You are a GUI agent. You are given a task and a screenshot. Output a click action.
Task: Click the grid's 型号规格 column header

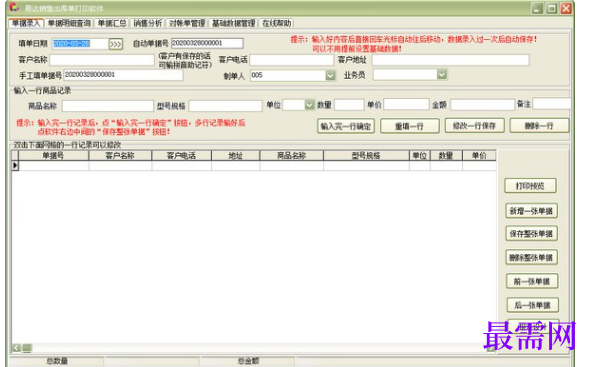click(x=366, y=156)
